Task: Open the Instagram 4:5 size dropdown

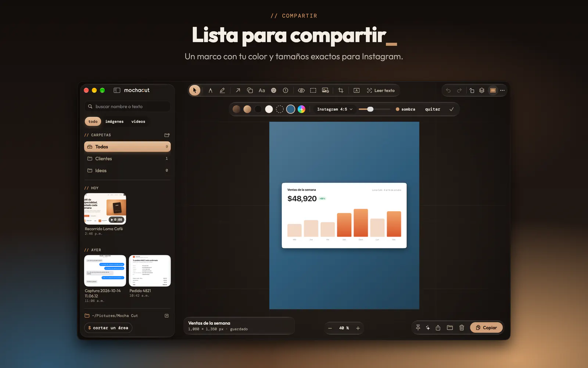Action: point(335,109)
